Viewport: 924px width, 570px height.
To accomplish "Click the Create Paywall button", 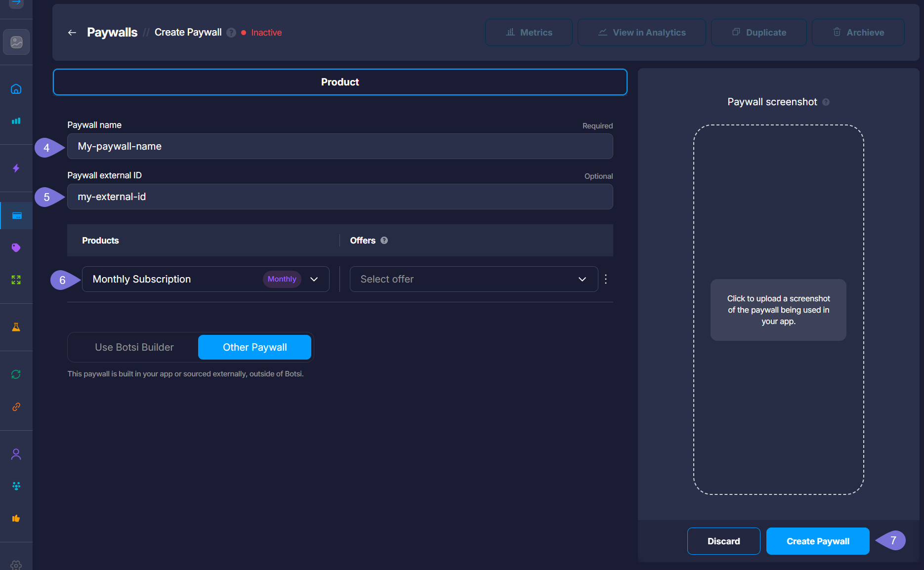I will pos(818,541).
